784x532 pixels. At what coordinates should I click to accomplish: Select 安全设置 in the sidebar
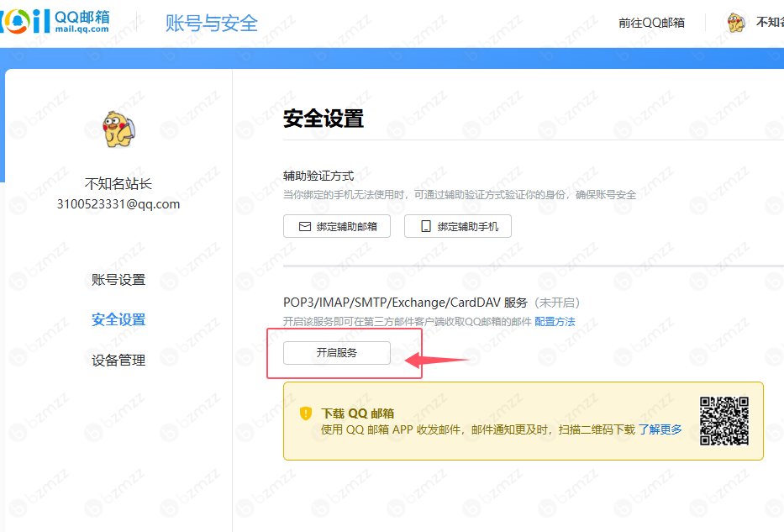click(x=118, y=319)
